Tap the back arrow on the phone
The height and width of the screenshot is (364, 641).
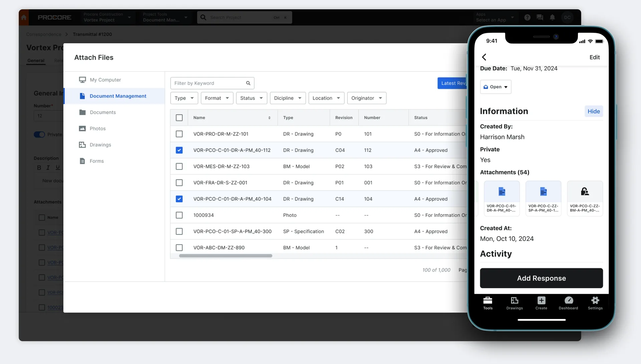484,57
